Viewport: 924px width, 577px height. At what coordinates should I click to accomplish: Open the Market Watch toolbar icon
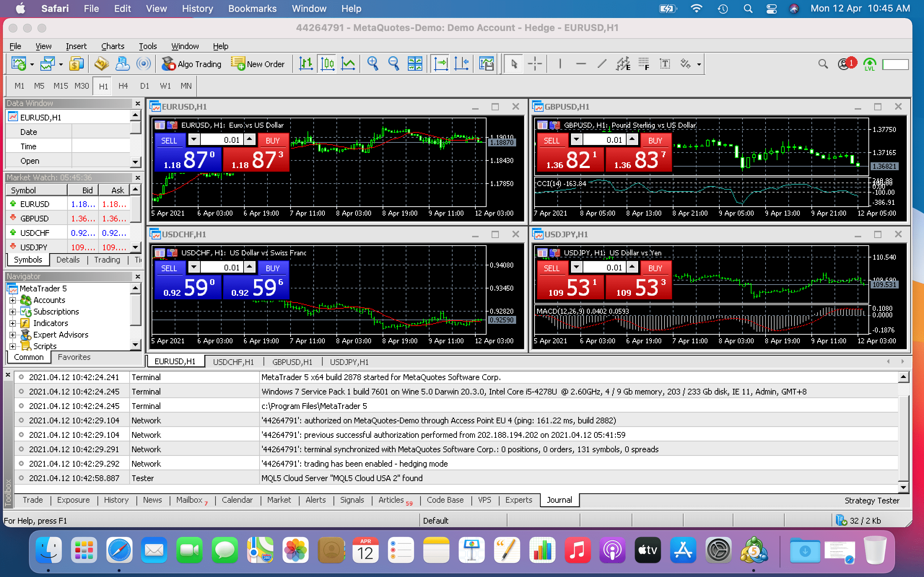[x=75, y=64]
